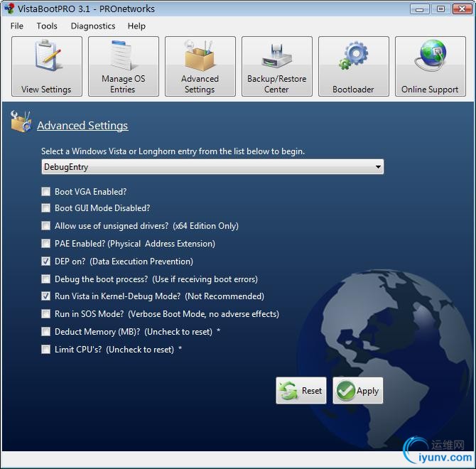Allow use of unsigned drivers checkbox
Viewport: 476px width, 469px height.
(x=46, y=225)
